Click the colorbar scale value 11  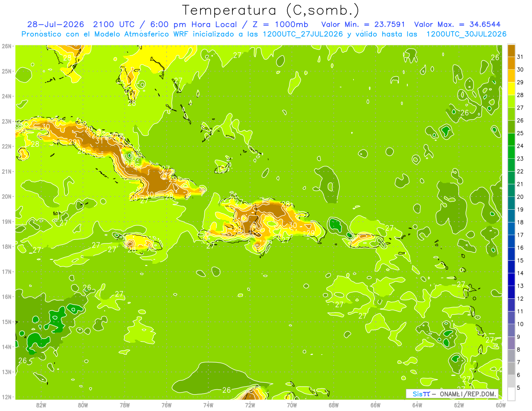(520, 311)
